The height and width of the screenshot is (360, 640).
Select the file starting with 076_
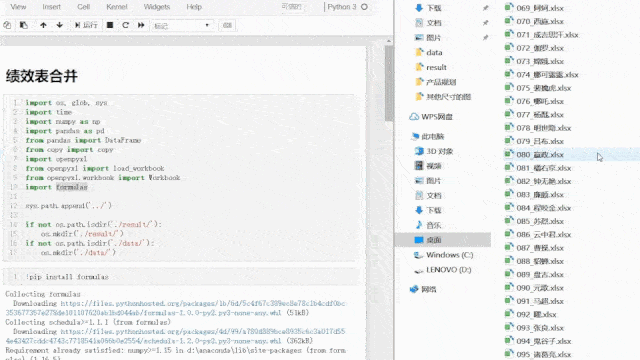[x=540, y=102]
